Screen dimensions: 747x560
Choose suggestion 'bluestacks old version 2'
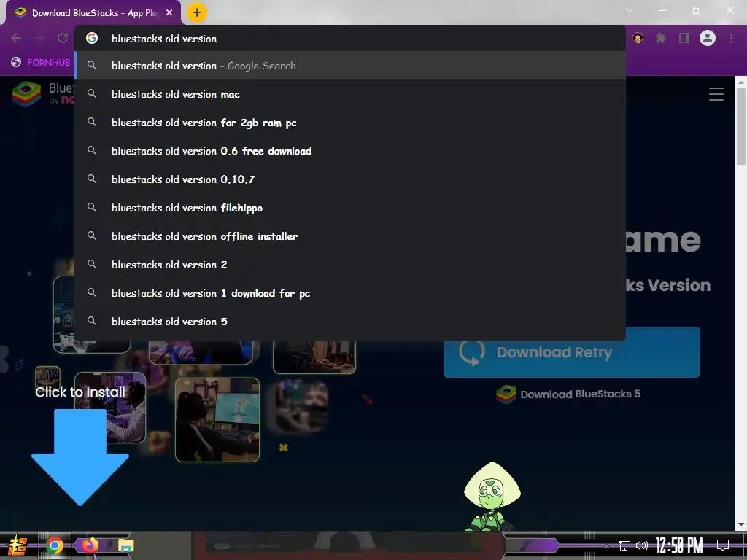click(x=350, y=265)
